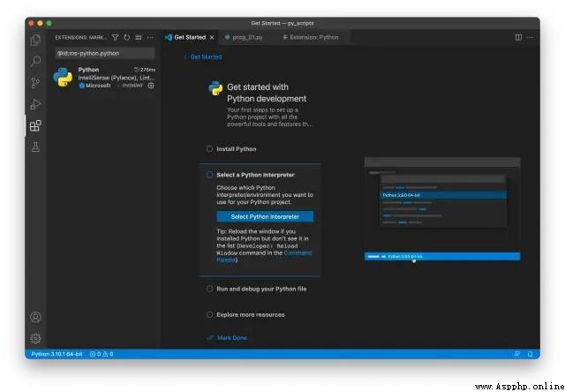The image size is (565, 392).
Task: Check the Install Python step circle
Action: 209,149
